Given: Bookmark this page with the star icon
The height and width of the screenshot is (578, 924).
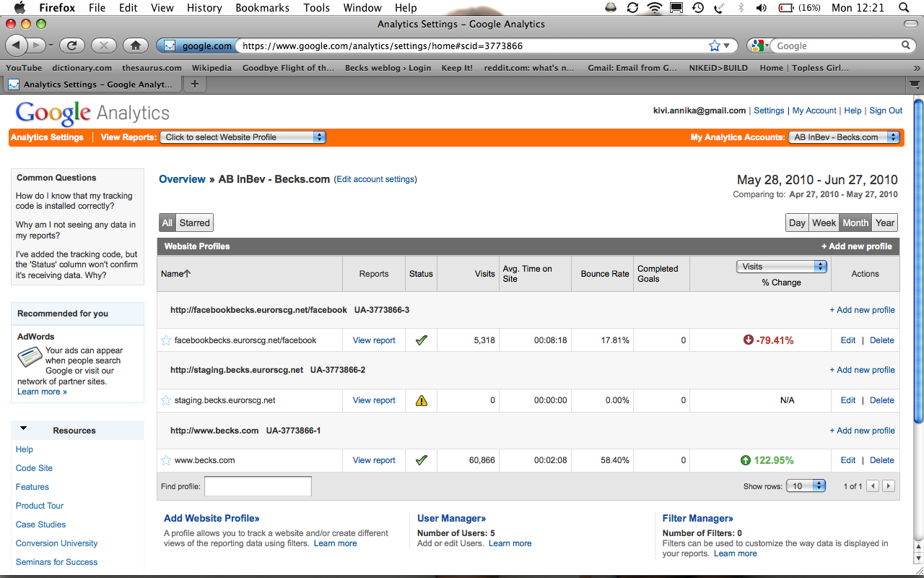Looking at the screenshot, I should 715,46.
